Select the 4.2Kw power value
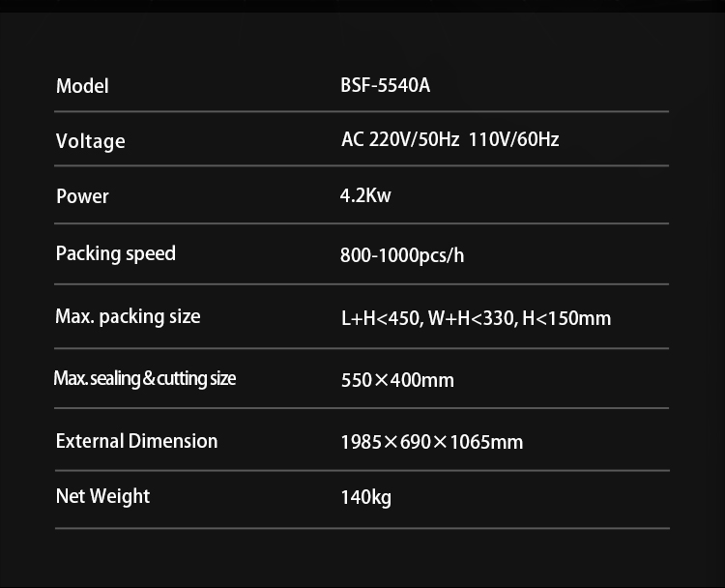725x588 pixels. tap(365, 195)
